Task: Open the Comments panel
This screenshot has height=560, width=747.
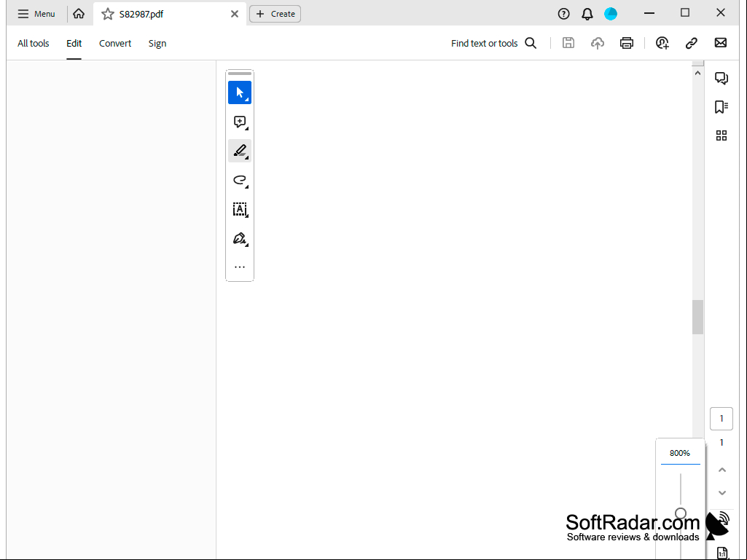Action: pos(721,78)
